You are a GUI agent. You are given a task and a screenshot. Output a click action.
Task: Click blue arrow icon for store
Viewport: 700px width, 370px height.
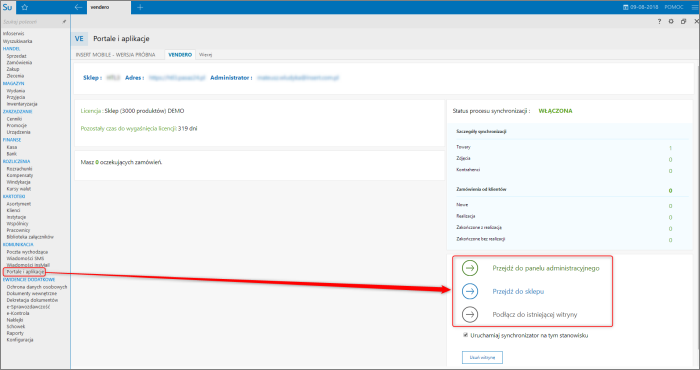coord(470,291)
